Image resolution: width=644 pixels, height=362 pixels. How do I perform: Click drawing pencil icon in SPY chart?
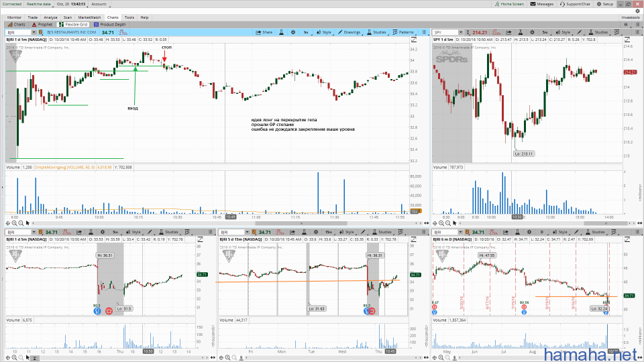coord(580,32)
